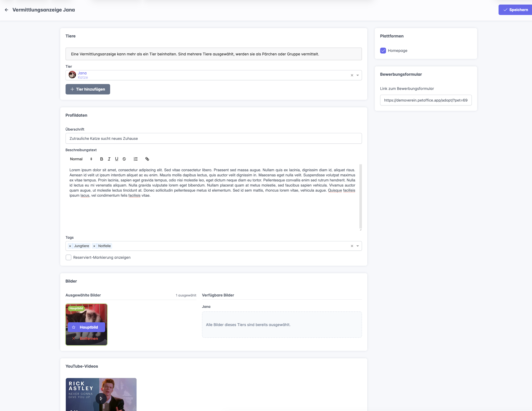This screenshot has width=532, height=411.
Task: Click the star icon on Hauptbild button
Action: 74,327
